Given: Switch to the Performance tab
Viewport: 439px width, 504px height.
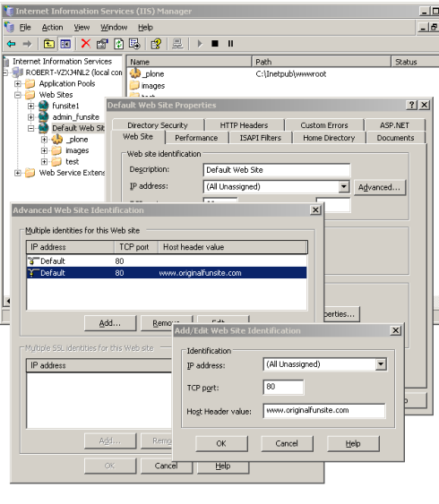Looking at the screenshot, I should pos(196,138).
